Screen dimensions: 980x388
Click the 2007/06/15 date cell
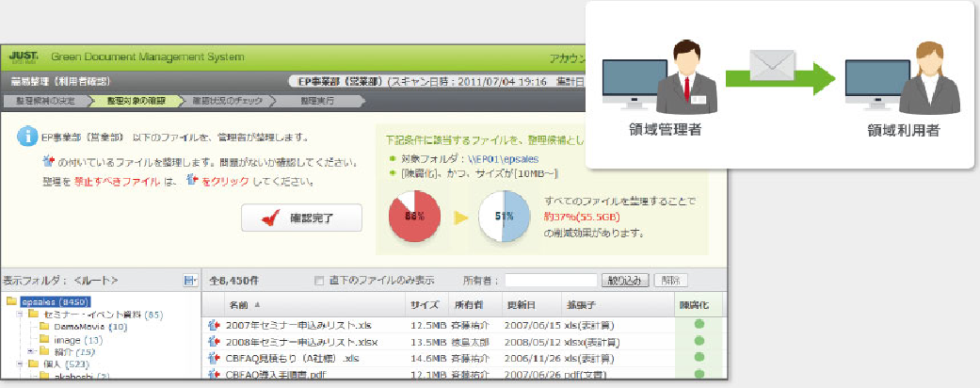tap(531, 325)
